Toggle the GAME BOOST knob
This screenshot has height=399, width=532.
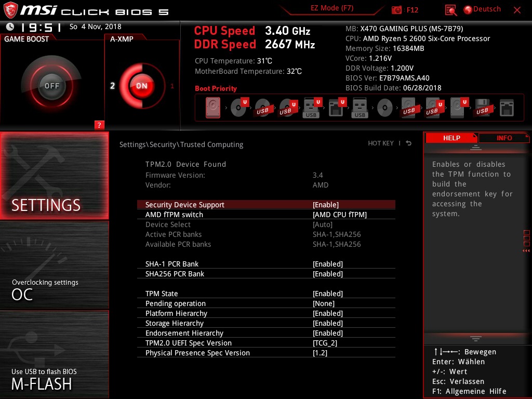pos(51,86)
